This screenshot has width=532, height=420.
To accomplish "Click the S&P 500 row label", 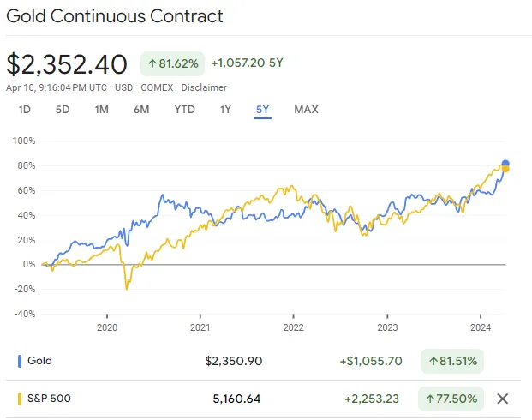I will coord(49,399).
